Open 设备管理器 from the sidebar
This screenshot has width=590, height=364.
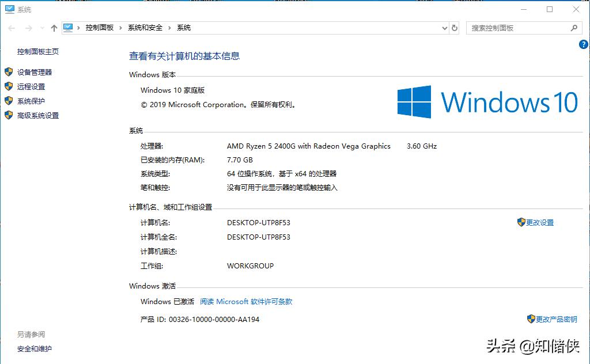(36, 72)
